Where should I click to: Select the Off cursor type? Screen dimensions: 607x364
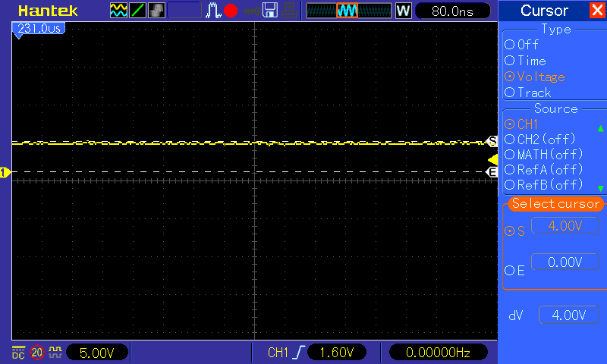point(522,45)
